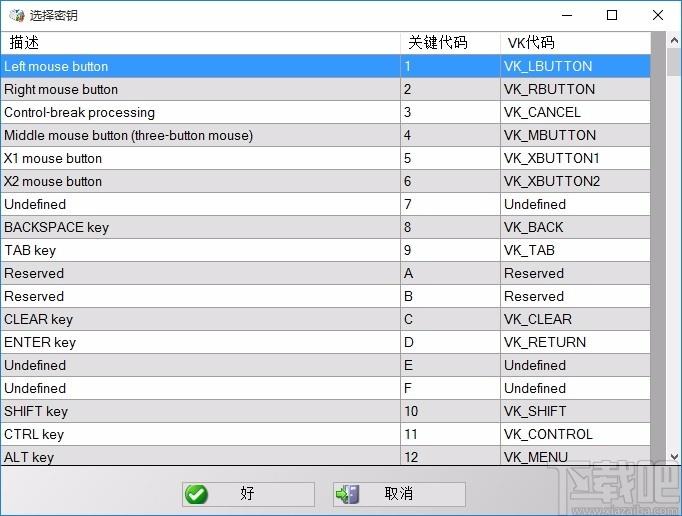This screenshot has height=516, width=682.
Task: Select Middle mouse button (three-button mouse) row
Action: [x=326, y=135]
